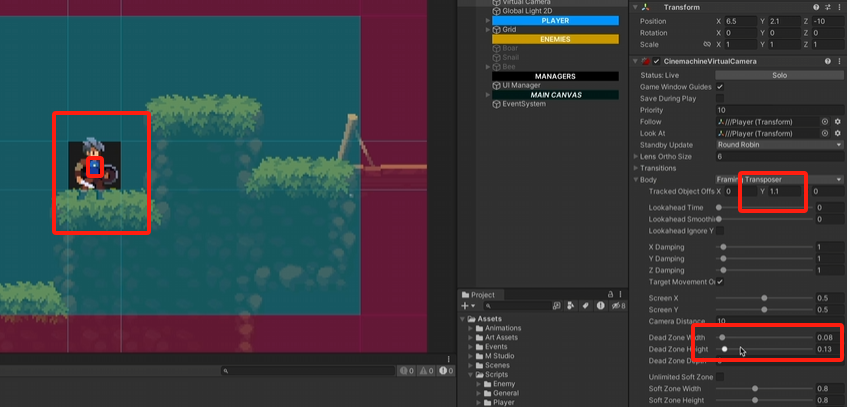Click Tracked Object Offset Y field
850x407 pixels.
point(785,191)
